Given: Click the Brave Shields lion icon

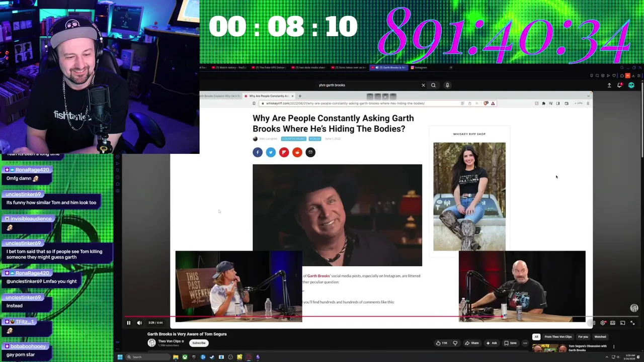Looking at the screenshot, I should 486,104.
